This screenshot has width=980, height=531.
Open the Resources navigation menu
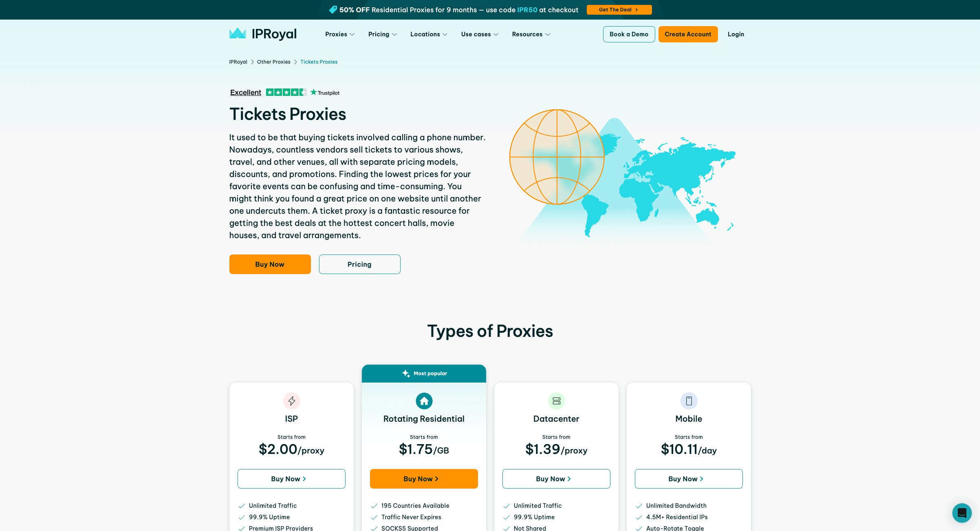[x=531, y=34]
